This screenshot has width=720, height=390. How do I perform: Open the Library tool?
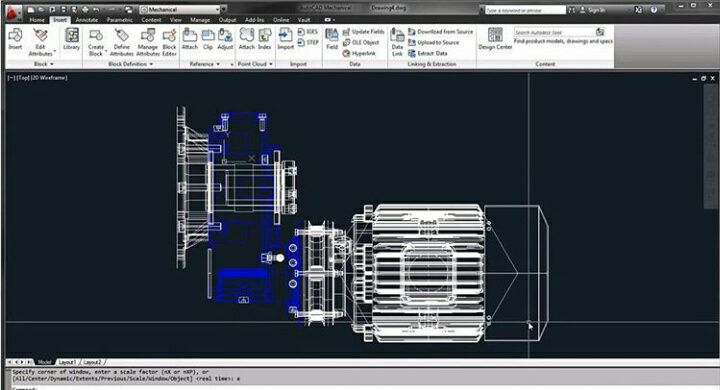coord(72,39)
